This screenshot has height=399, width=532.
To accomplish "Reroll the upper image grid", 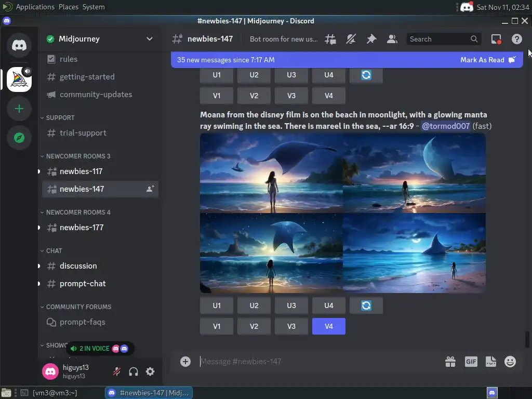I will (366, 75).
